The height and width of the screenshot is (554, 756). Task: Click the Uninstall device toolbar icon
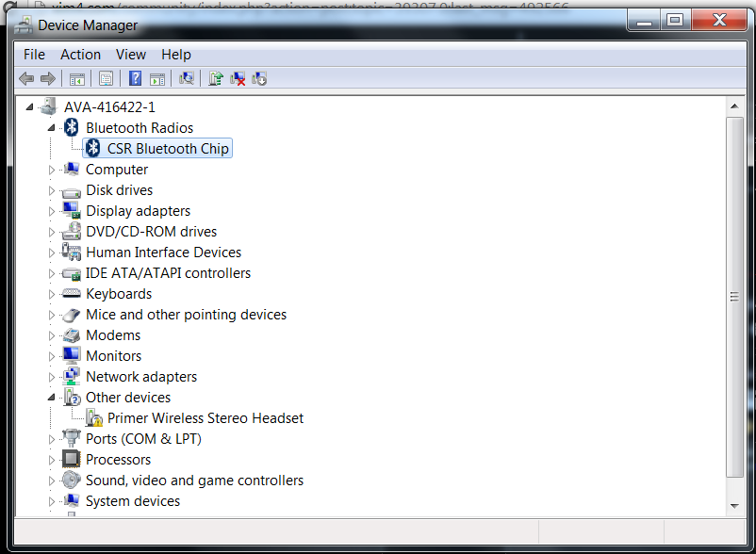click(238, 78)
